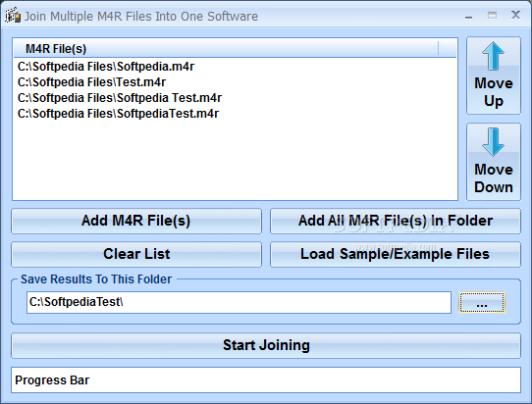Viewport: 532px width, 404px height.
Task: Click the Progress Bar
Action: (x=266, y=379)
